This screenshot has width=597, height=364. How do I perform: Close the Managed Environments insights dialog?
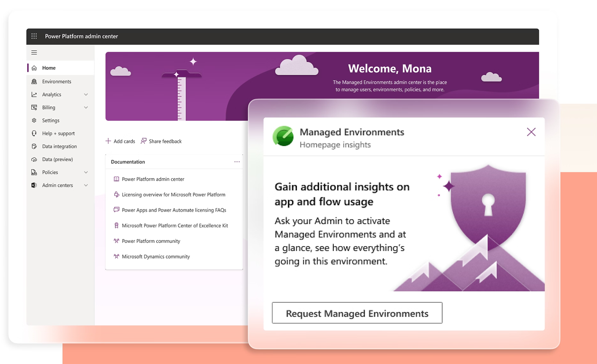point(531,132)
